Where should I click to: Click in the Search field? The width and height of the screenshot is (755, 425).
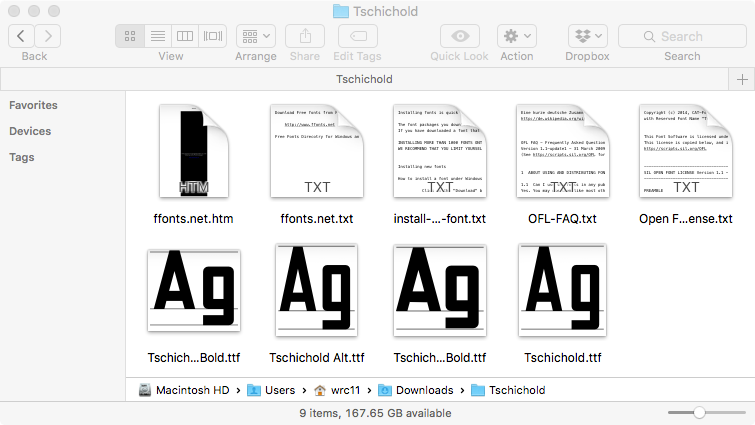(682, 36)
